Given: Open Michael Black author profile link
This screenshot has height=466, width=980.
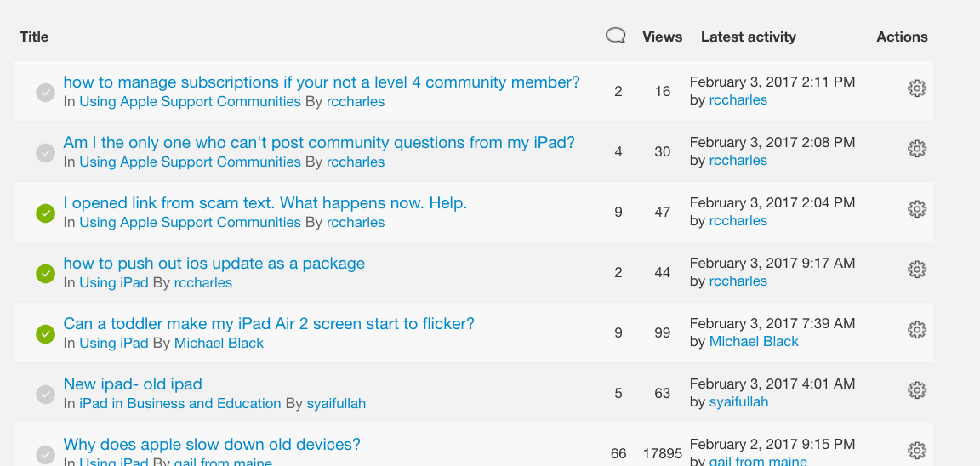Looking at the screenshot, I should click(219, 344).
